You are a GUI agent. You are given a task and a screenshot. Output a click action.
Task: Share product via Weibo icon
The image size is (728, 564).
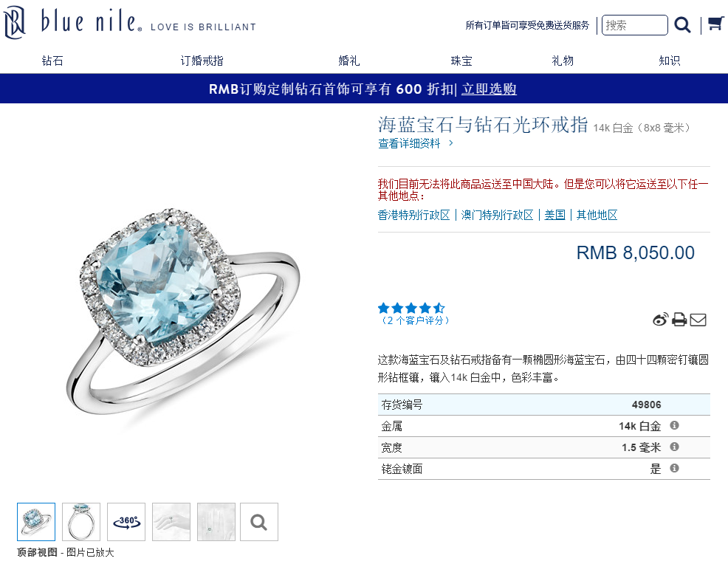point(660,320)
